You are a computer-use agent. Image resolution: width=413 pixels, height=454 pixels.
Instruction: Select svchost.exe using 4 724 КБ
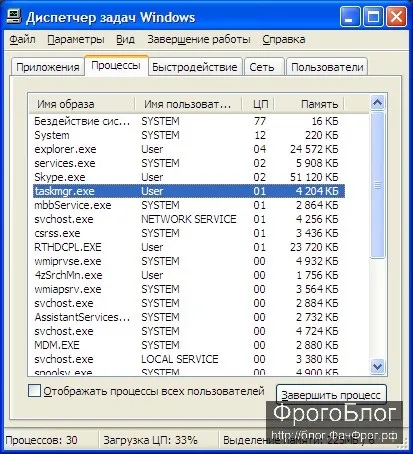coord(189,331)
